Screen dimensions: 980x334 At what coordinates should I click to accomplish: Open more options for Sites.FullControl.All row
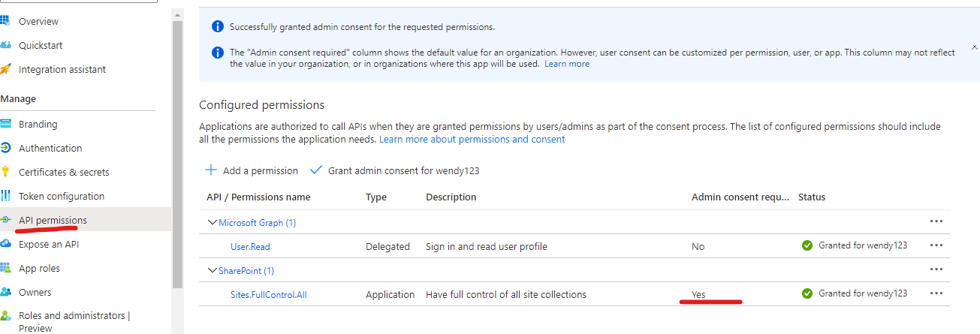click(936, 293)
